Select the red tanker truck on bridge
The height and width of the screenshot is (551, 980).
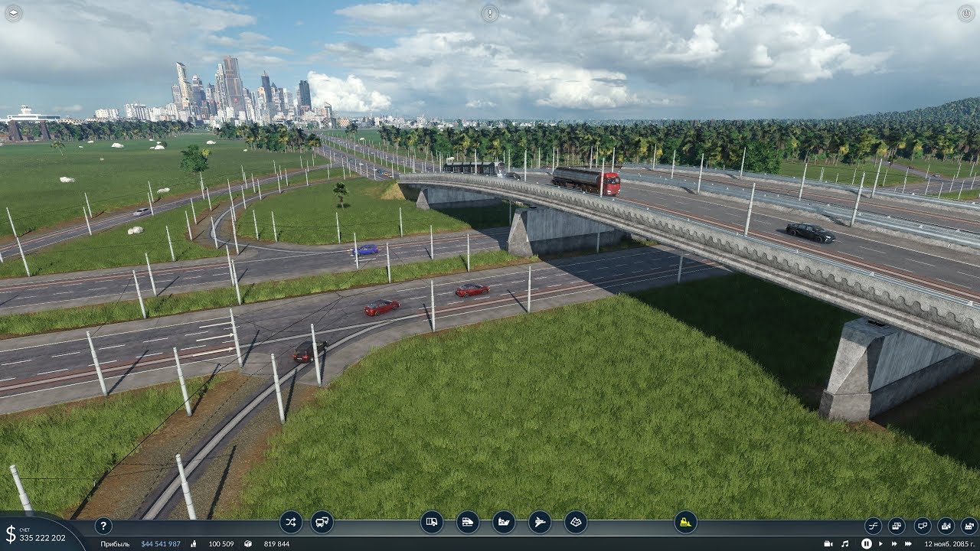(x=586, y=181)
